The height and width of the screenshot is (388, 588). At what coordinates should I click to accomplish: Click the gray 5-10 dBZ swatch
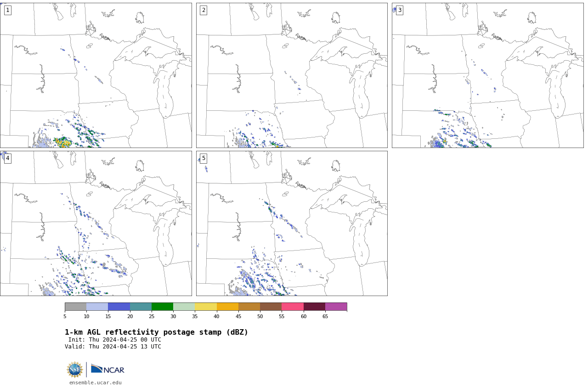click(75, 307)
